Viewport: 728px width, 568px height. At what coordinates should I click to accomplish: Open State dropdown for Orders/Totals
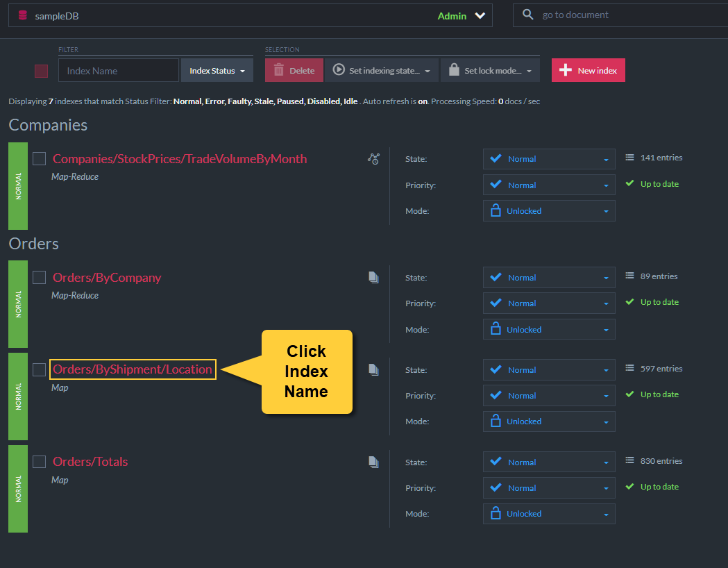pos(549,462)
